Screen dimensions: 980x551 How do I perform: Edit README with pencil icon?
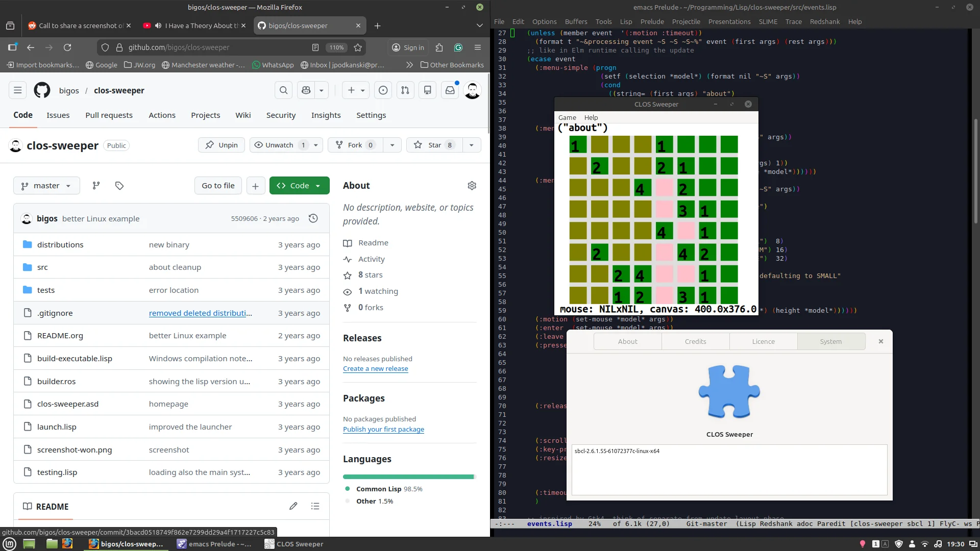tap(293, 506)
